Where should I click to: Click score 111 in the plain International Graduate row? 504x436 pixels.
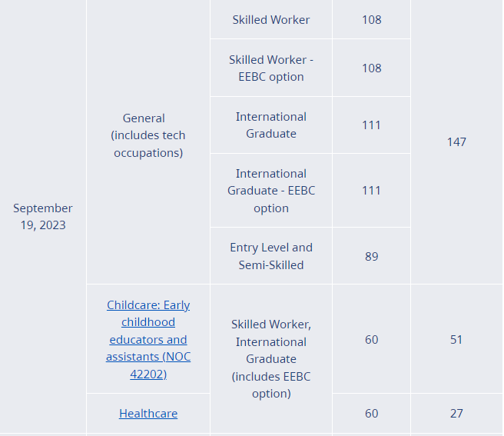[x=371, y=125]
